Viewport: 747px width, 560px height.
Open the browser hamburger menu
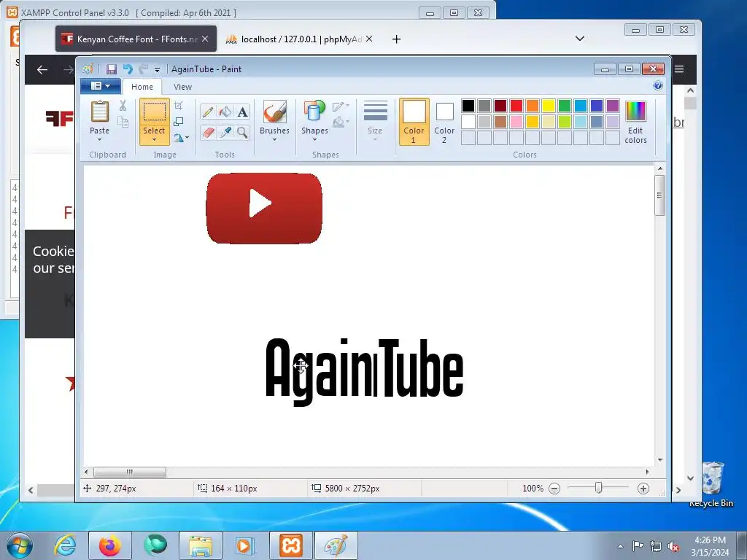[x=679, y=69]
